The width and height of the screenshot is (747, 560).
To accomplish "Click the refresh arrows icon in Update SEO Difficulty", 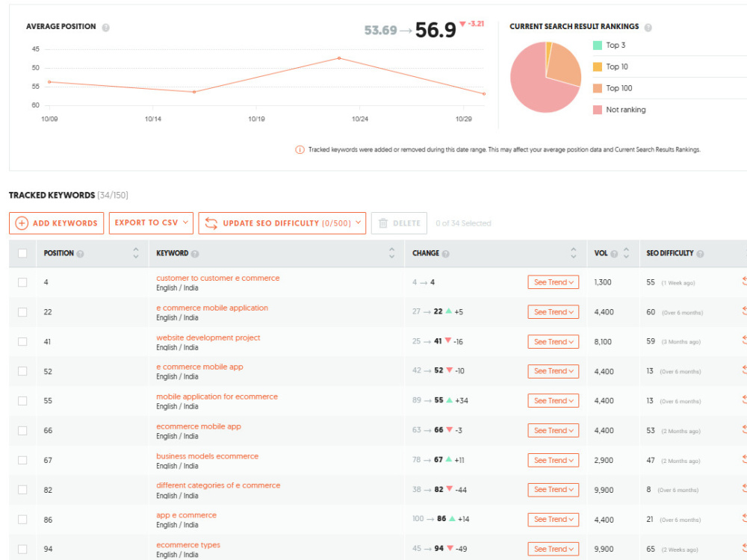I will 211,223.
